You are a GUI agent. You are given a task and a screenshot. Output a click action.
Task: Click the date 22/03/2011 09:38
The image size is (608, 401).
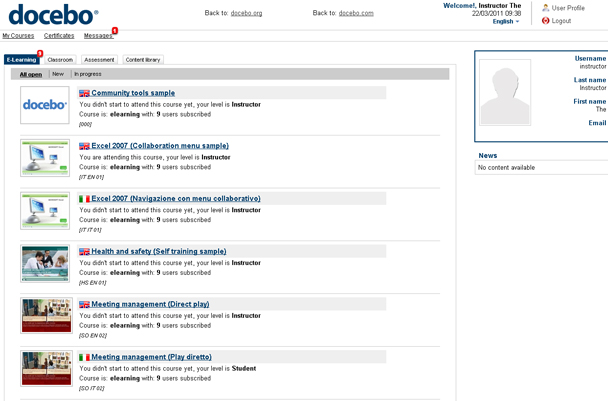496,13
